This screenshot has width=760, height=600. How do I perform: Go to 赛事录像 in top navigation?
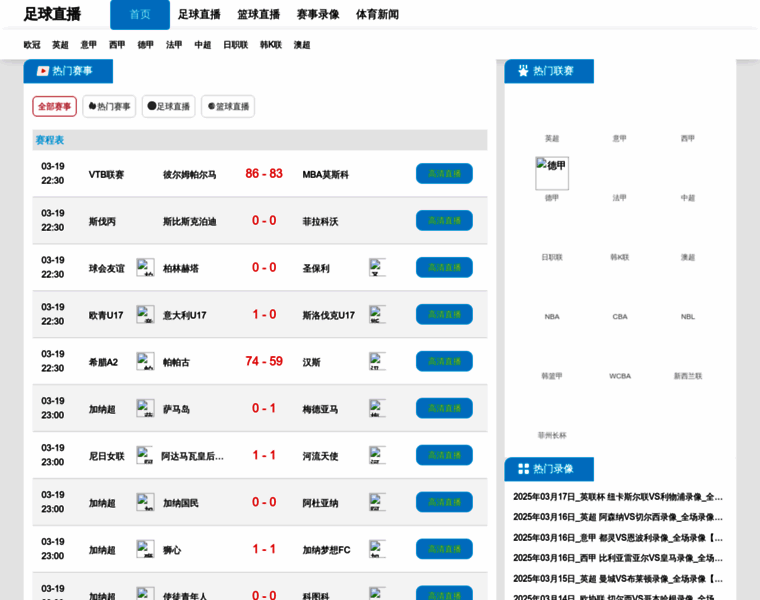tap(318, 15)
